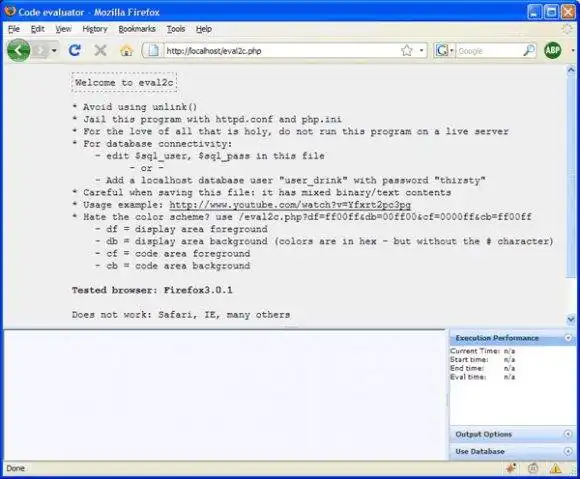This screenshot has width=580, height=479.
Task: Click the Google search box
Action: 489,51
